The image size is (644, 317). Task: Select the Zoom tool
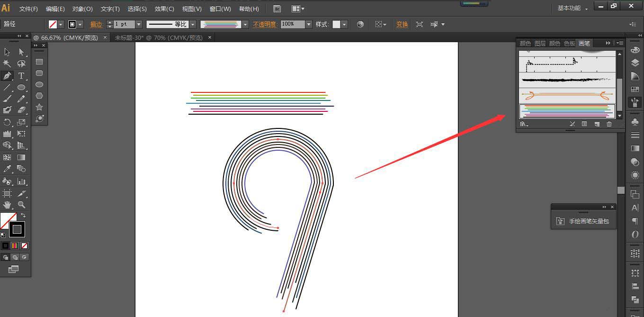click(21, 205)
